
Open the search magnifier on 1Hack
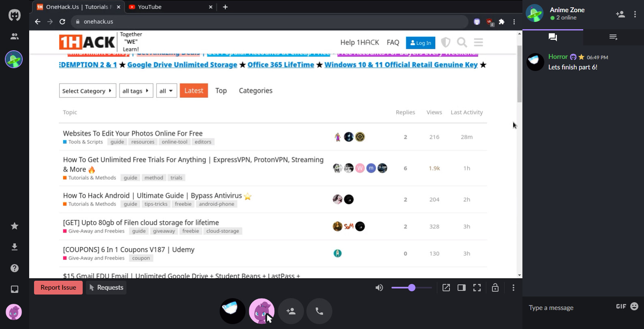[462, 42]
